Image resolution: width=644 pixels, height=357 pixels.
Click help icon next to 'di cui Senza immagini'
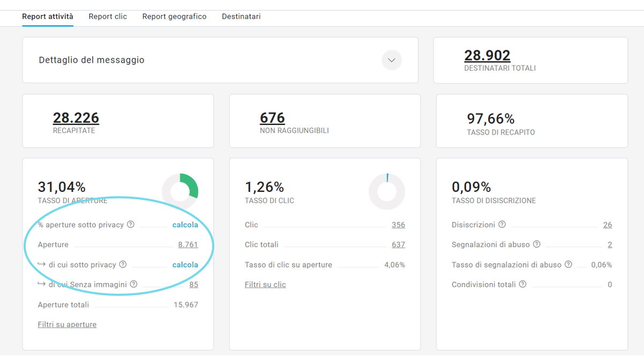click(x=134, y=284)
